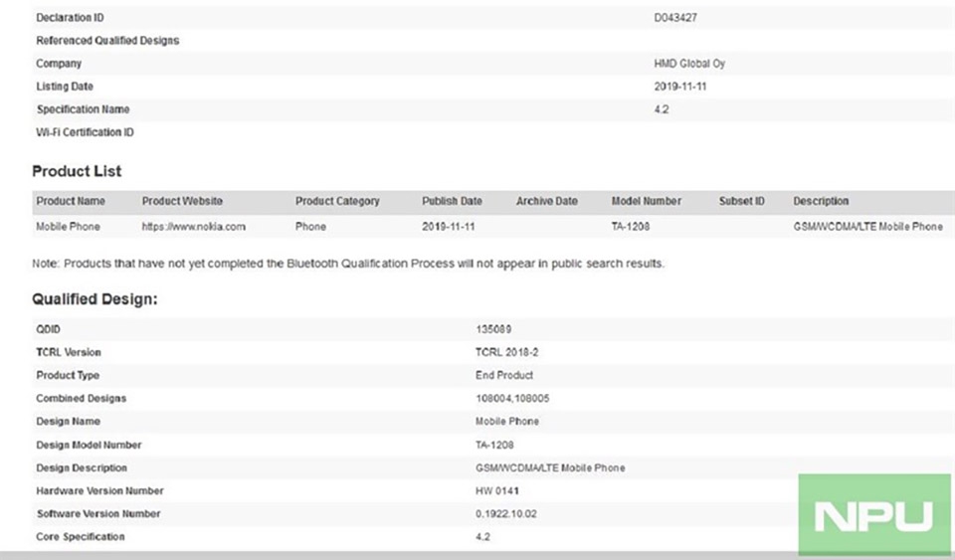Open the https://www.nokia.com product website link

194,227
